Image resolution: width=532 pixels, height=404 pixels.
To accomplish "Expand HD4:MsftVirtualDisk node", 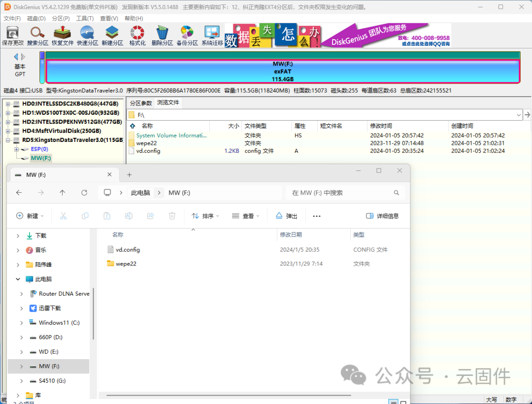I will [x=8, y=131].
